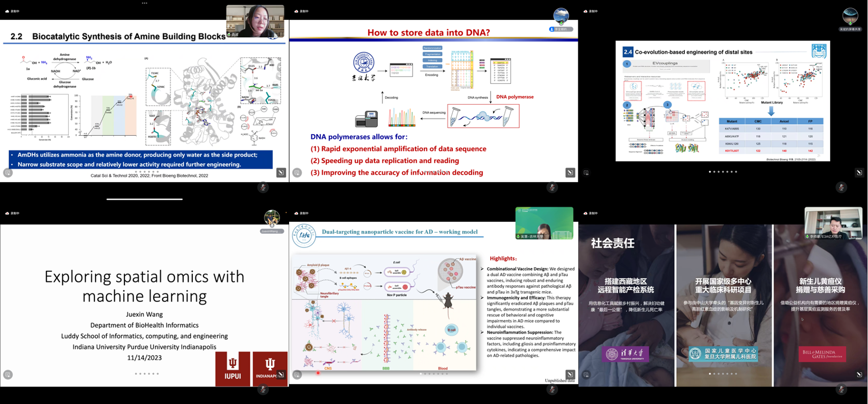Toggle the muted microphone under the DNA storage slide
Screen dimensions: 868x404
(x=552, y=188)
